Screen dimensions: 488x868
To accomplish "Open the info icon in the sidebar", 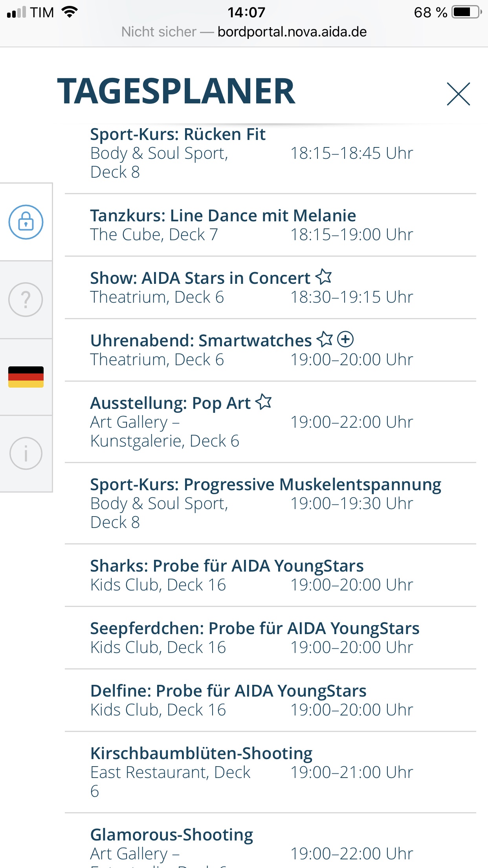I will (26, 453).
